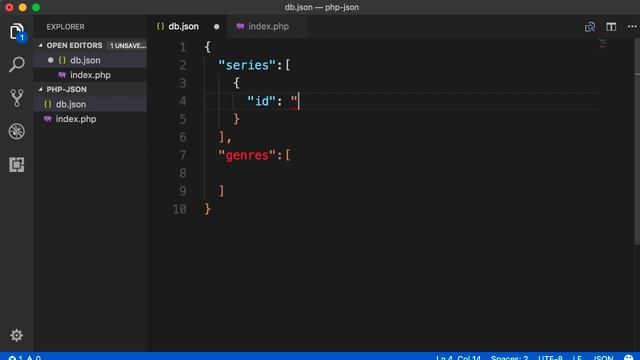Click the JSON braces icon on the db.json tab
This screenshot has width=640, height=360.
(160, 27)
